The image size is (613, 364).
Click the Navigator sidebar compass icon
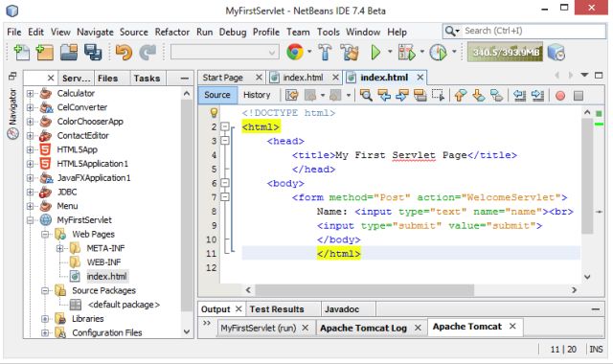point(12,134)
